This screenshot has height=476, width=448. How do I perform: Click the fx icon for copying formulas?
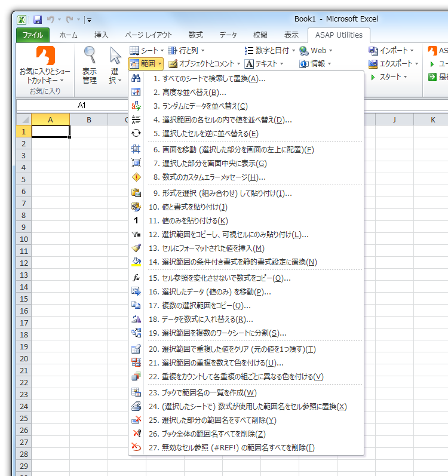[136, 278]
